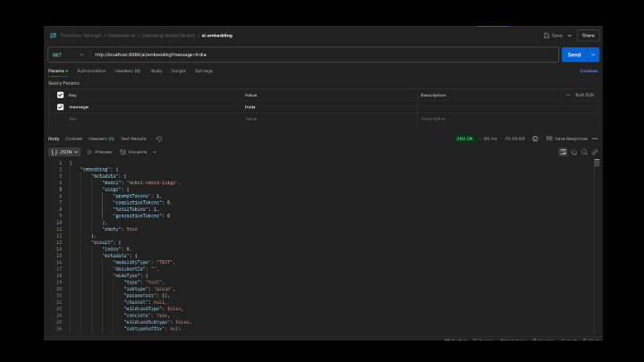Viewport: 644px width, 362px height.
Task: Switch to the Authorization tab
Action: pos(91,70)
